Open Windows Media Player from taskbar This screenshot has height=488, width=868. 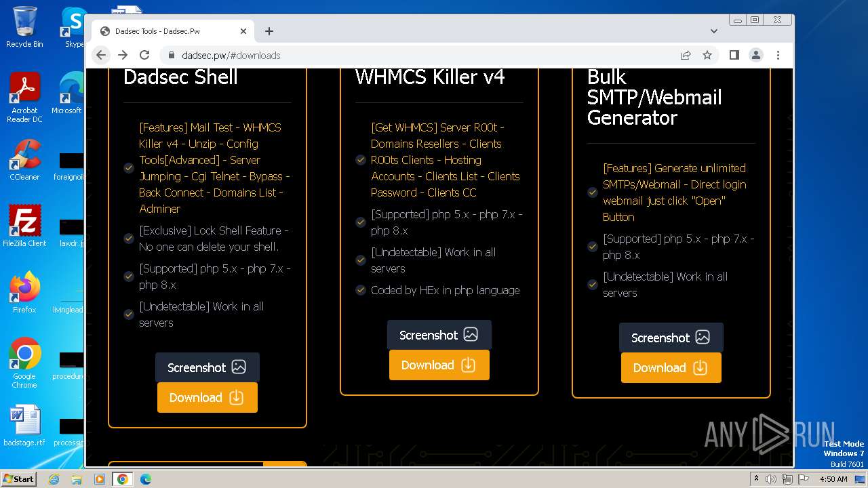coord(100,479)
